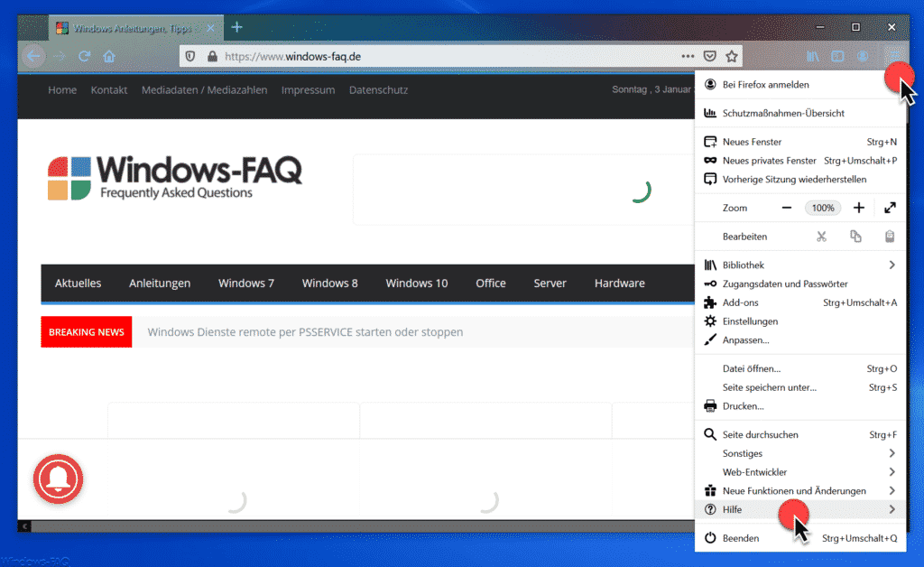Select the Office navigation tab
Image resolution: width=924 pixels, height=567 pixels.
click(491, 283)
